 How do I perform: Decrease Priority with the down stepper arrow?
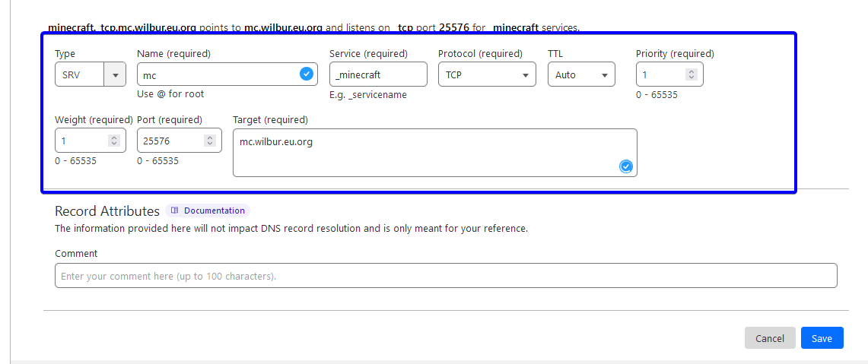click(691, 78)
